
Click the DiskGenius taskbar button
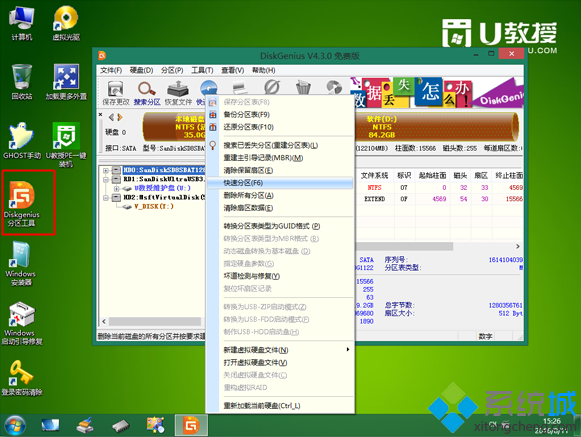coord(191,425)
